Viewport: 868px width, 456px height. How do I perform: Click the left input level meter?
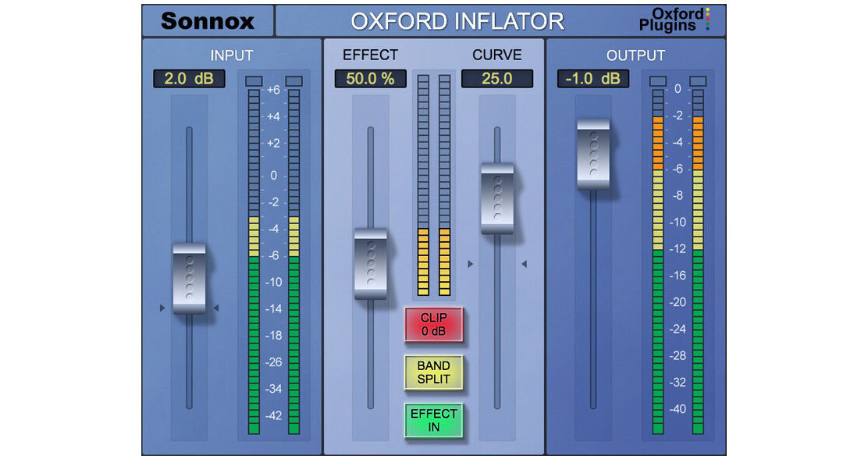(x=254, y=262)
